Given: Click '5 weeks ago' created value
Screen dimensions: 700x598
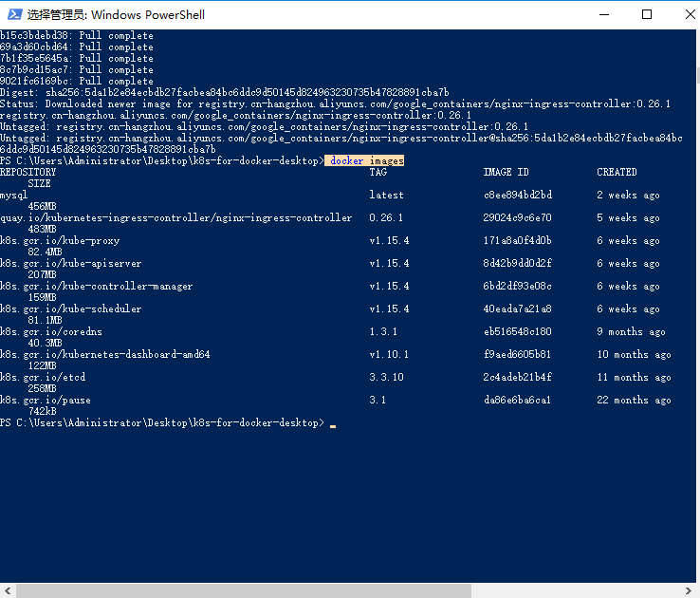Looking at the screenshot, I should pos(628,218).
